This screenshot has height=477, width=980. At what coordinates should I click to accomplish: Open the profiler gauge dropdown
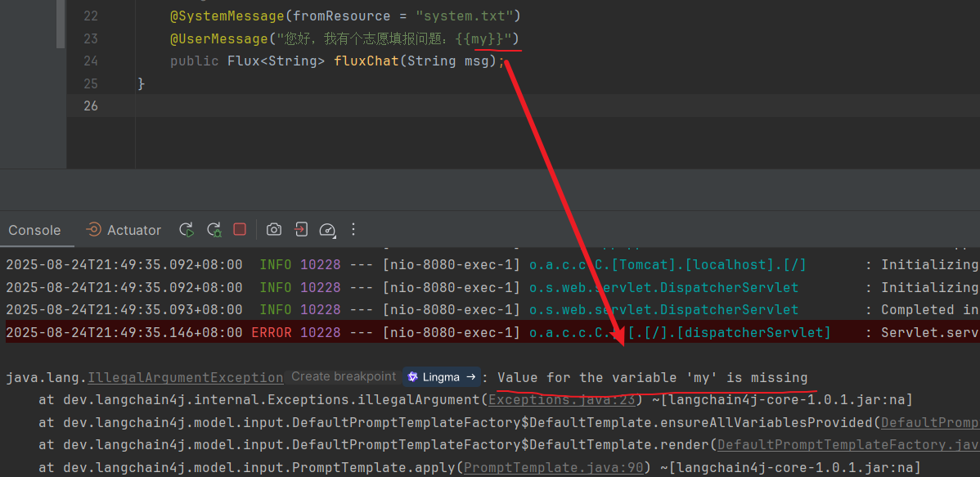328,230
